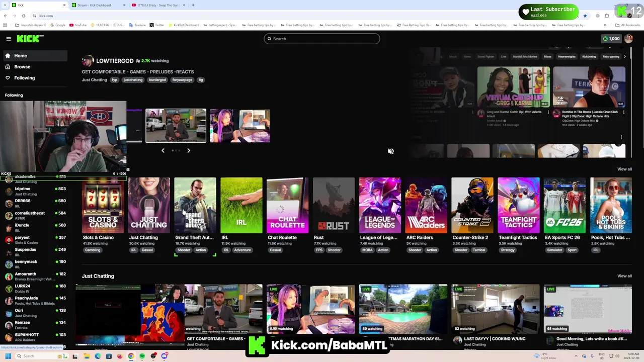Select MOBA tag under League of Legends
The height and width of the screenshot is (362, 644).
click(x=367, y=250)
